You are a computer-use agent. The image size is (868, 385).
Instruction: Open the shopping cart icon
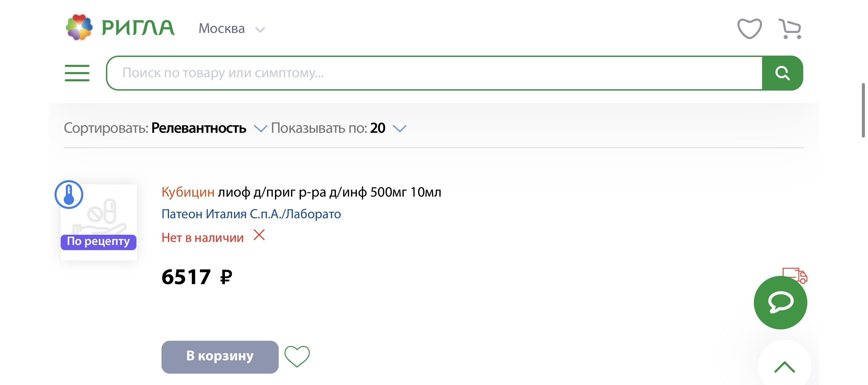(x=790, y=29)
